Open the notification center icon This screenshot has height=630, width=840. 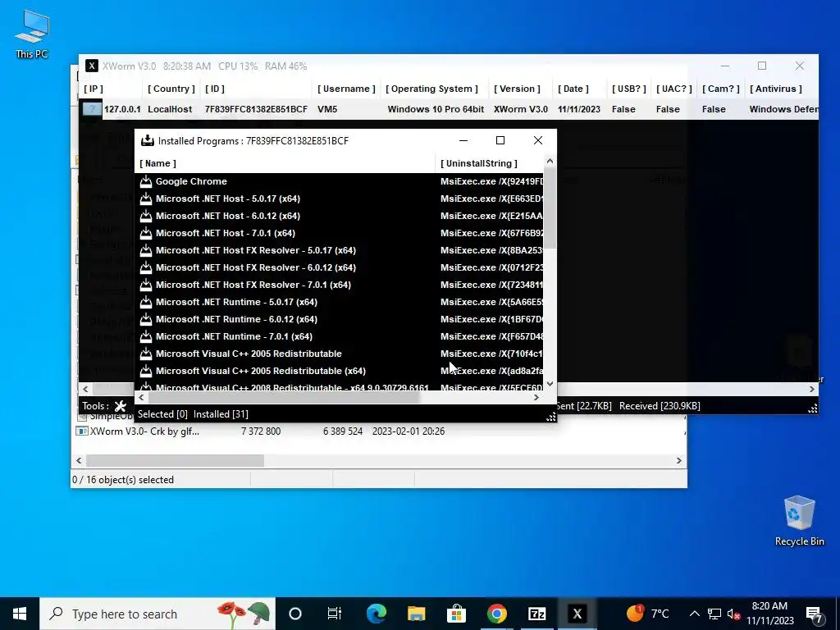pyautogui.click(x=814, y=614)
